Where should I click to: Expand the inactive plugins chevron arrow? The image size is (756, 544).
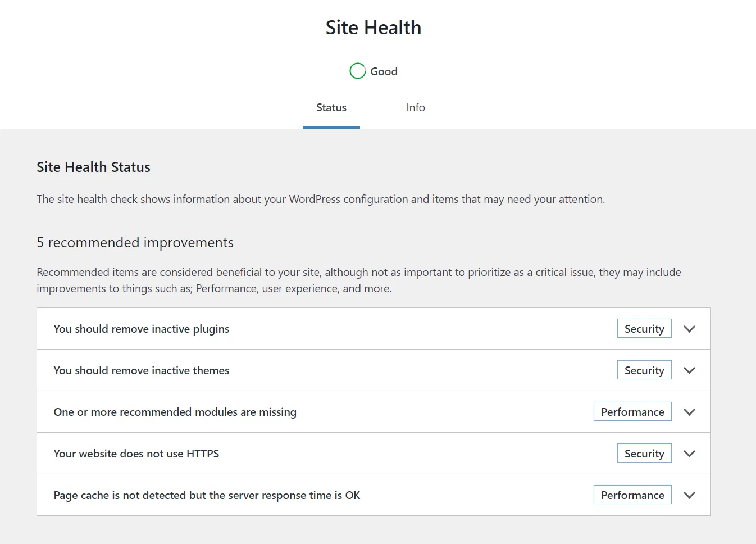click(689, 329)
